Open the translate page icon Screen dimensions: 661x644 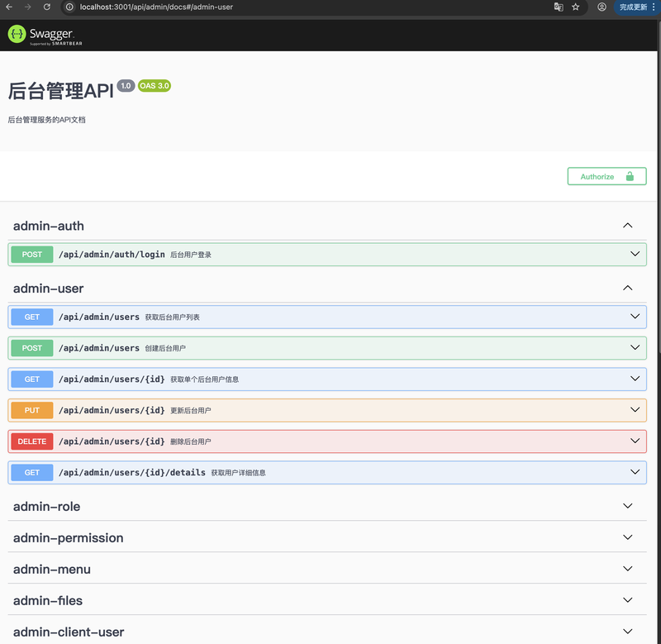(x=559, y=7)
